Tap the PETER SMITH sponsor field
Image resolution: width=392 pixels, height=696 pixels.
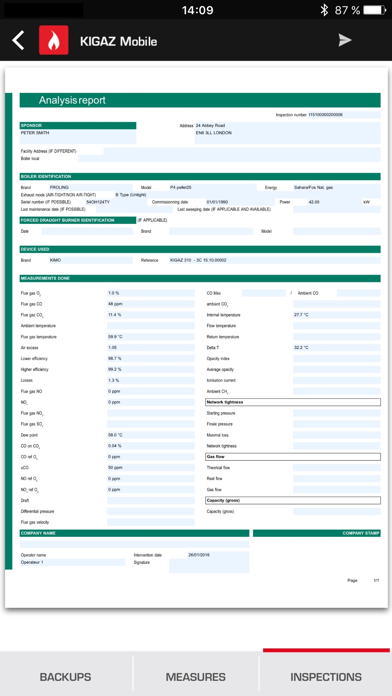tap(78, 136)
